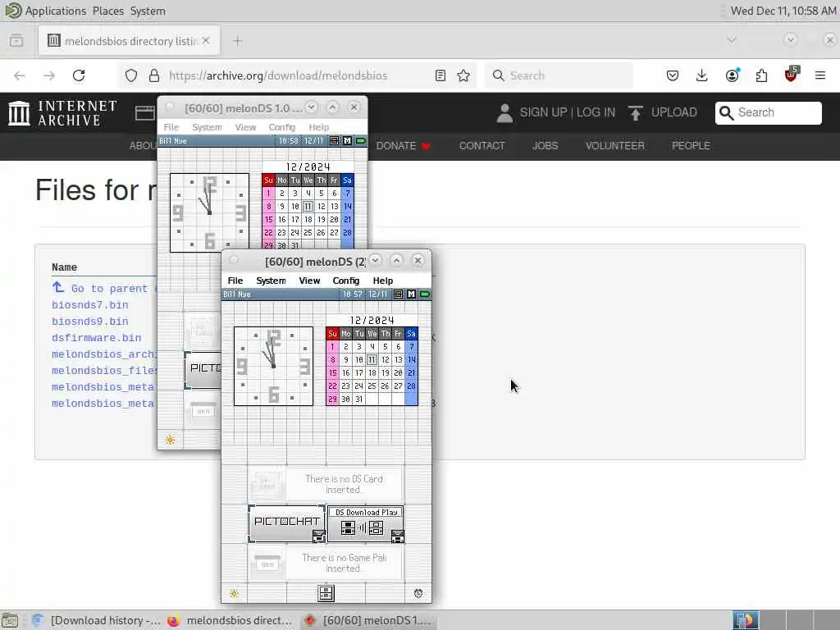Screen dimensions: 840x630
Task: Click the analog clock in front melonDS
Action: (273, 367)
